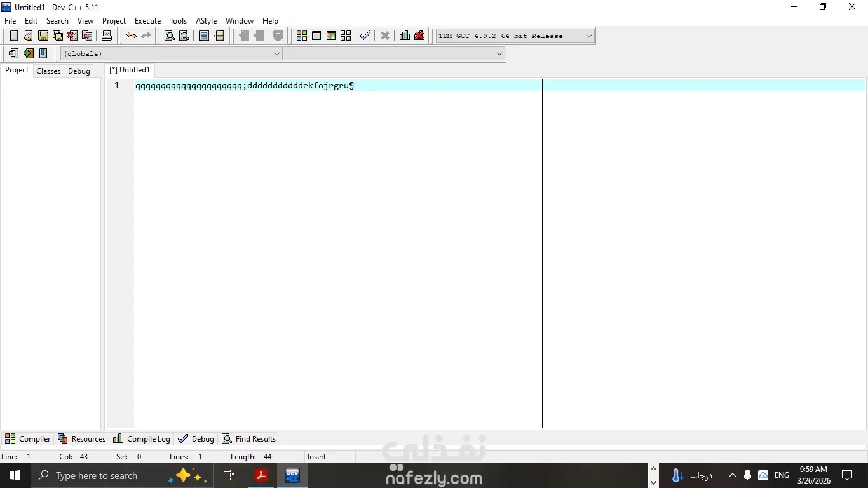
Task: Undo the last edit
Action: [x=132, y=36]
